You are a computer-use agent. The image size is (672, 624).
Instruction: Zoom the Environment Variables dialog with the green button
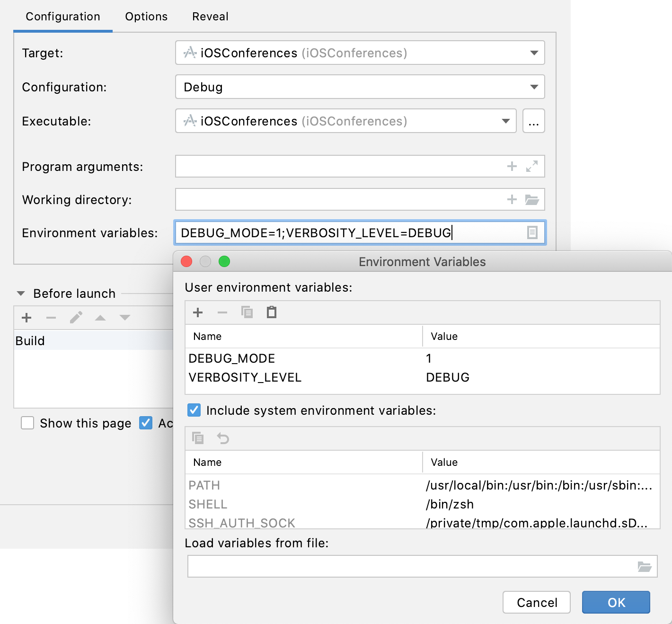[224, 261]
